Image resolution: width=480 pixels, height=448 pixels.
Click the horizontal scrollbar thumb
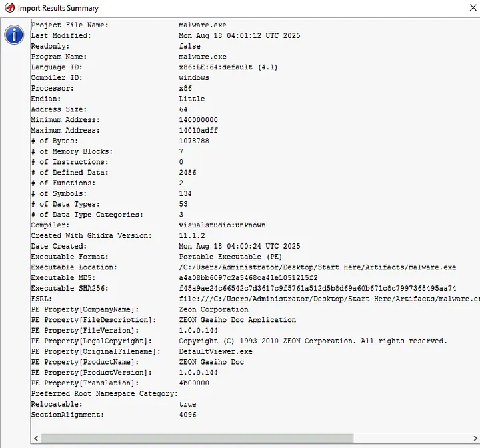(x=197, y=438)
